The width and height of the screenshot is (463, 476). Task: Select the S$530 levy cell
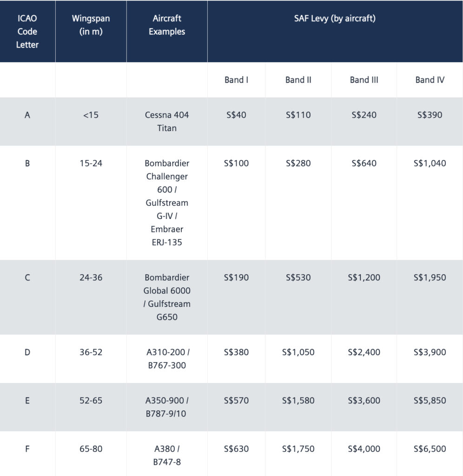point(298,278)
